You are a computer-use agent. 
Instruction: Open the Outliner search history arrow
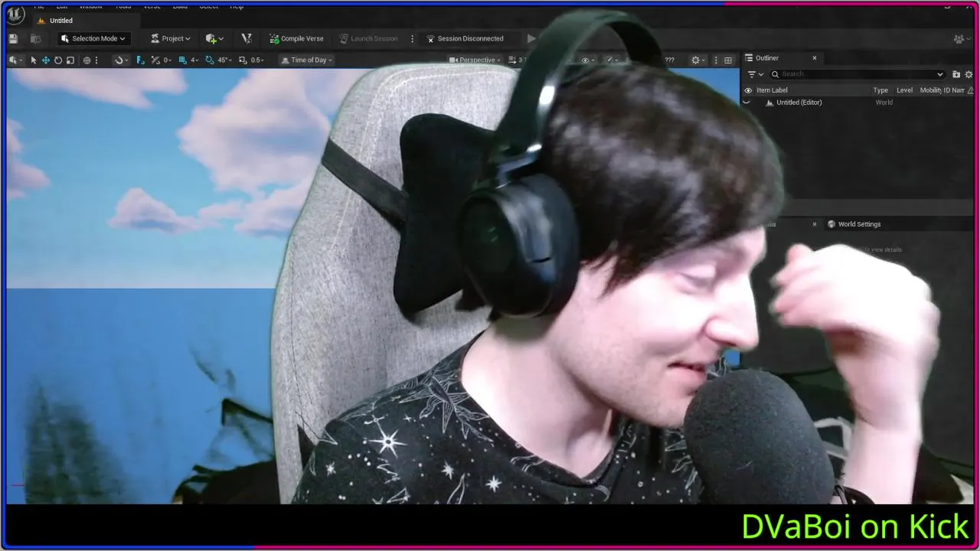pyautogui.click(x=940, y=74)
